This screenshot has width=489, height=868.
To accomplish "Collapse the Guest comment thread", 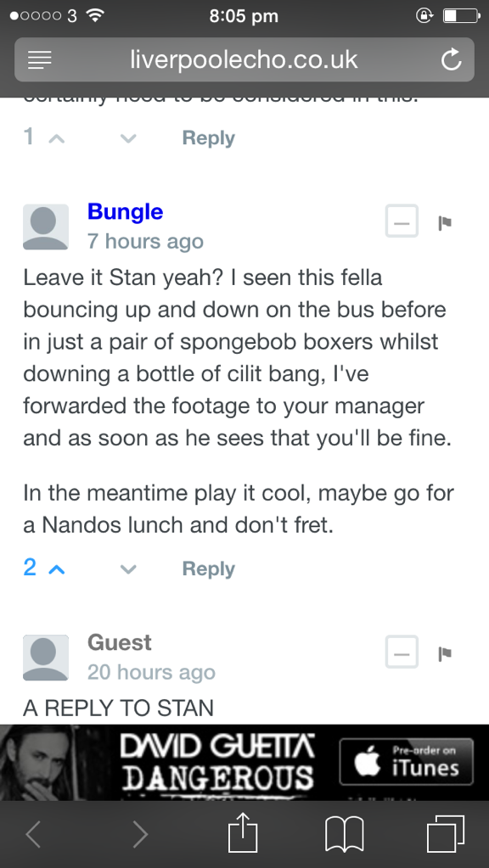I will click(402, 652).
